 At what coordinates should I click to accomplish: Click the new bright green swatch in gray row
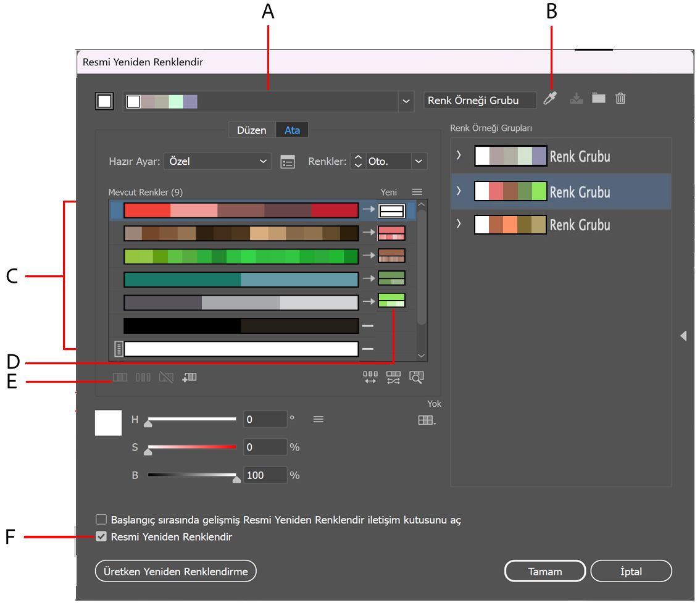coord(391,301)
